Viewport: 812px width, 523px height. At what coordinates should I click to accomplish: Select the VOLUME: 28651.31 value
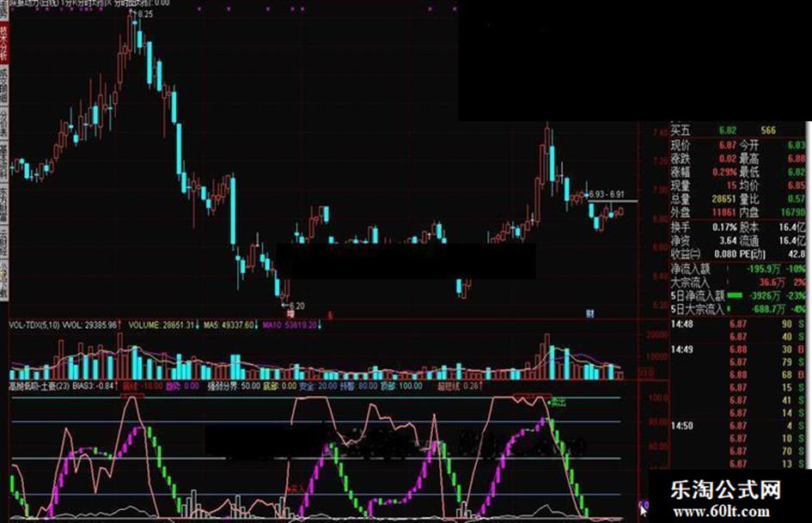[163, 325]
